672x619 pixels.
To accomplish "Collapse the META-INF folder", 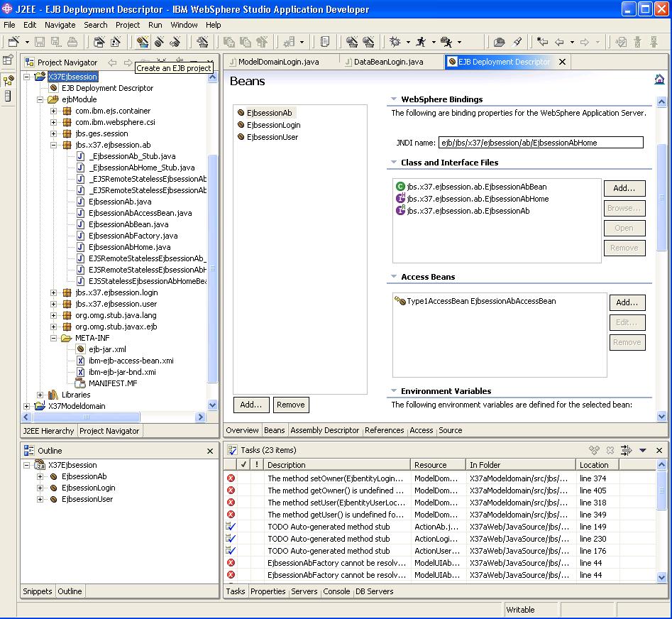I will (x=53, y=338).
